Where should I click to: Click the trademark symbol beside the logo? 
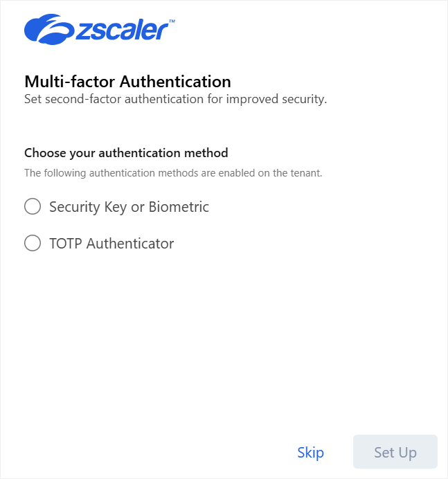[x=172, y=21]
